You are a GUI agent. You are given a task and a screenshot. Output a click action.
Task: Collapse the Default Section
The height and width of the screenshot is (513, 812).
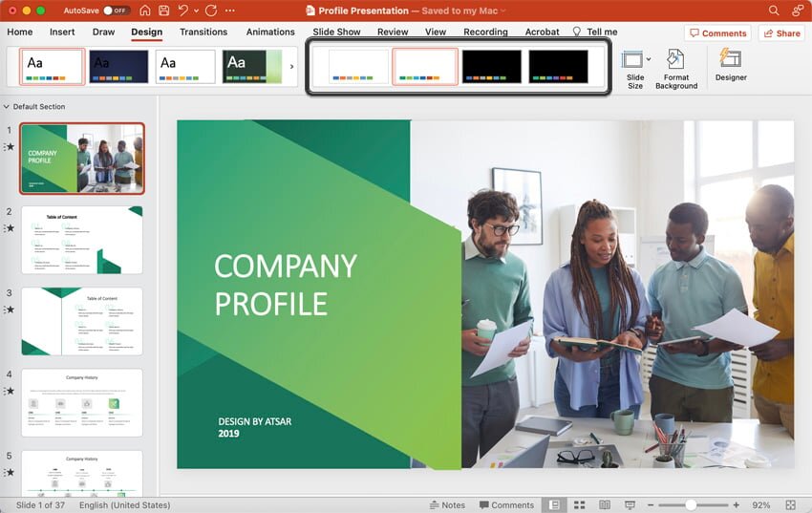8,107
